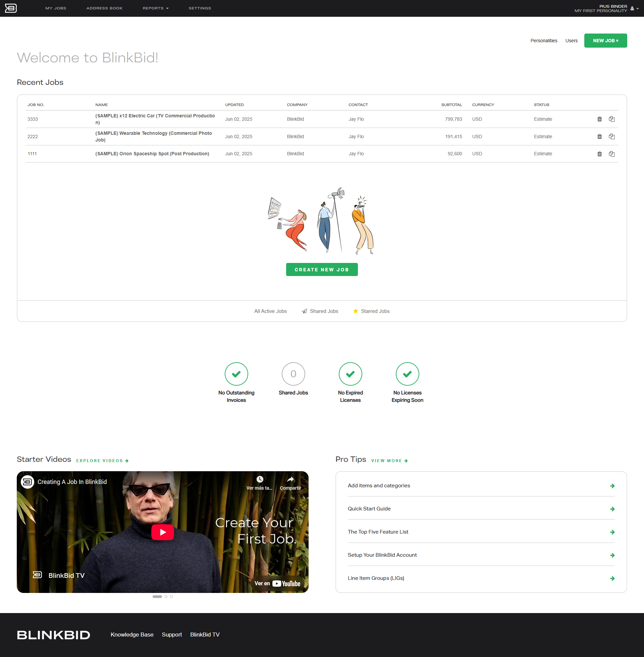Click the CREATE NEW JOB button
Viewport: 644px width, 657px height.
(x=322, y=270)
